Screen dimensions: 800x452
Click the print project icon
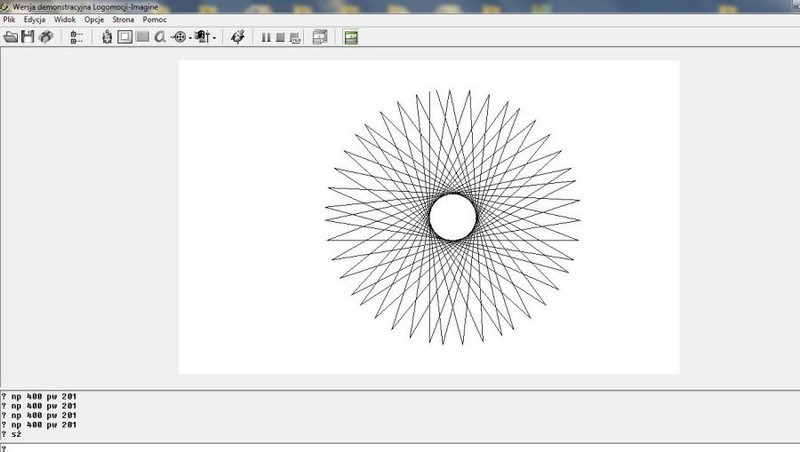pyautogui.click(x=46, y=37)
